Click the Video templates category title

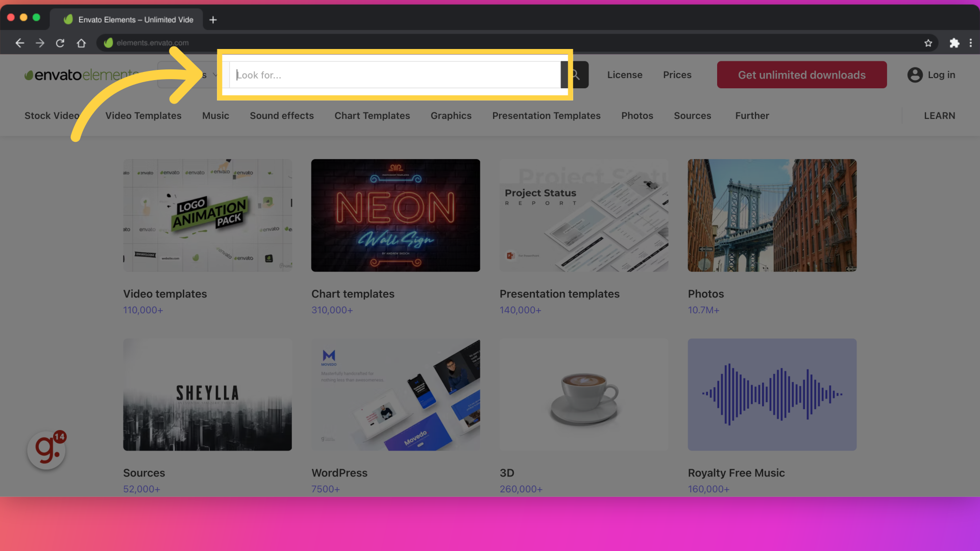point(165,294)
